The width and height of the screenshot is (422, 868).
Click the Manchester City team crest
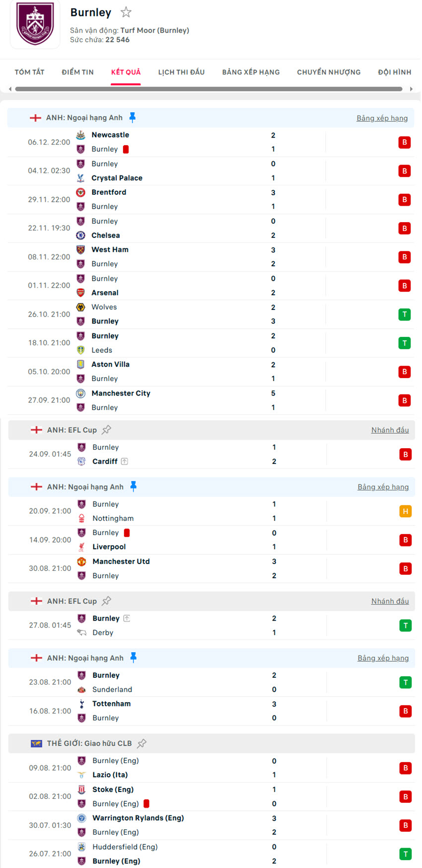pos(81,393)
